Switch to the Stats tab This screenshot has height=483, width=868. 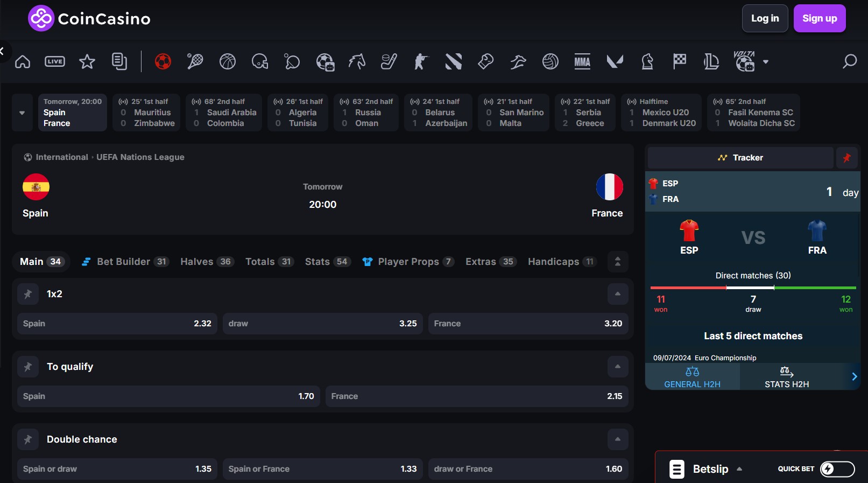coord(328,262)
